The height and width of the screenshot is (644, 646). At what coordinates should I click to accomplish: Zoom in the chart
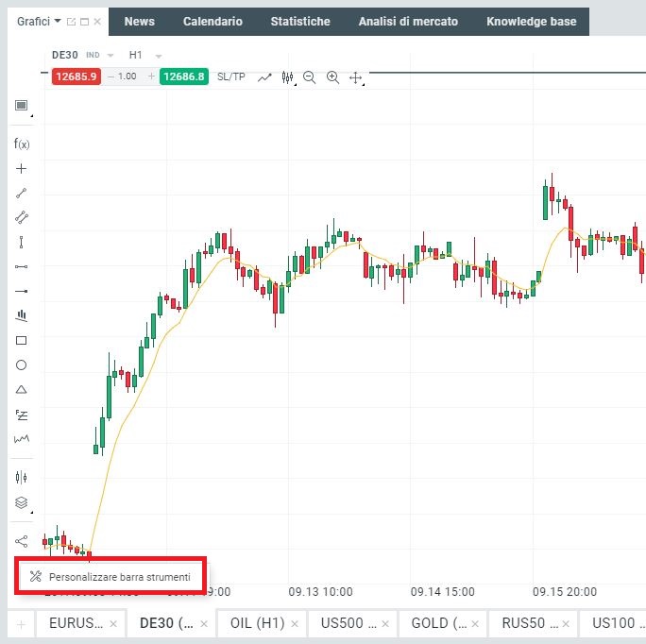click(x=332, y=77)
